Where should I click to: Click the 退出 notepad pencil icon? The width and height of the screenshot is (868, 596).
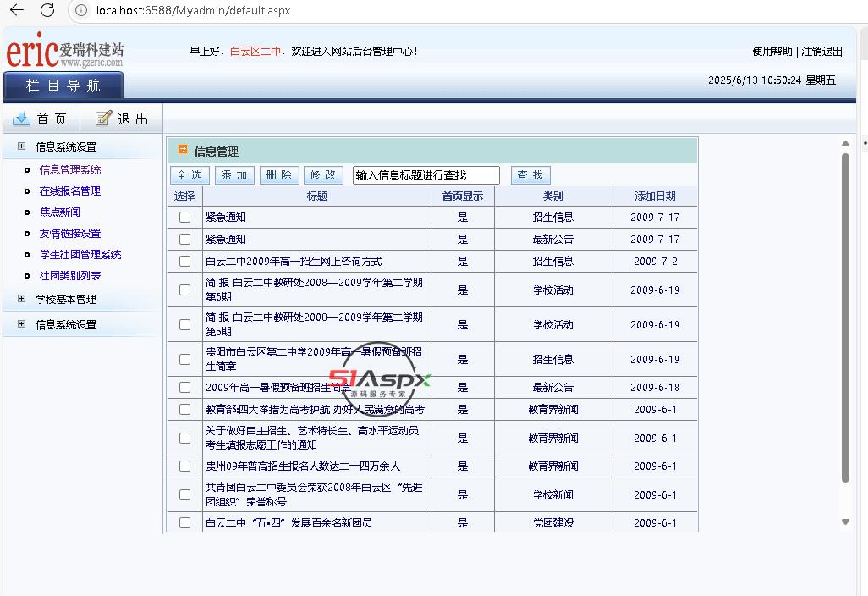tap(103, 119)
